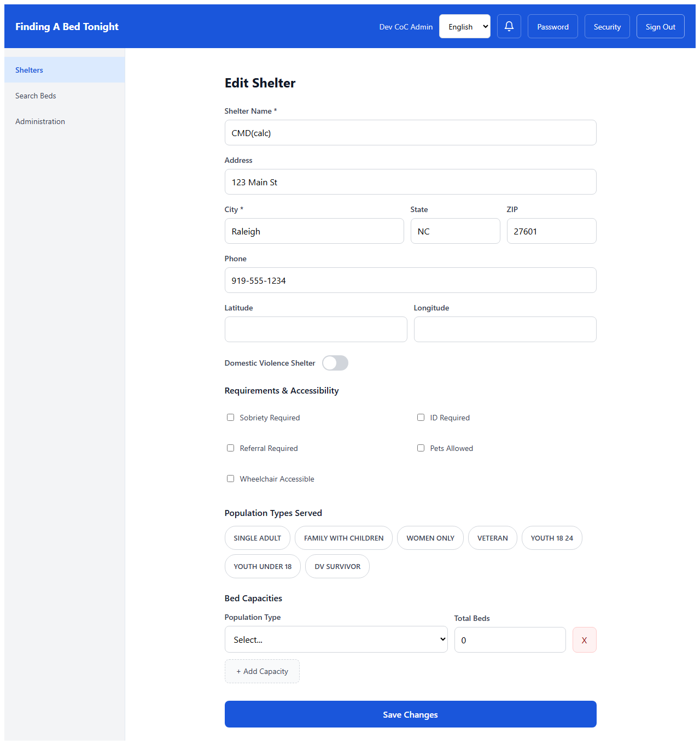Click the Save Changes button

410,714
